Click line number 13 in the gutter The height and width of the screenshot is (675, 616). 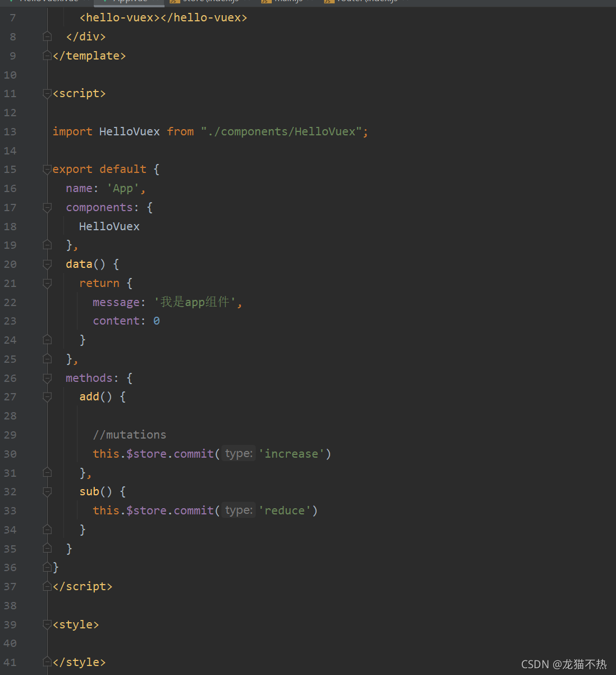click(10, 132)
